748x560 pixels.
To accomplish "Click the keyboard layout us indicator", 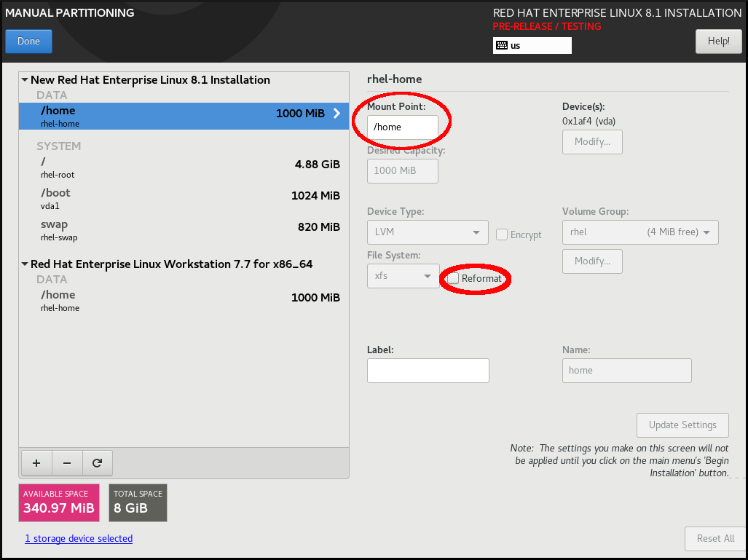I will (532, 45).
